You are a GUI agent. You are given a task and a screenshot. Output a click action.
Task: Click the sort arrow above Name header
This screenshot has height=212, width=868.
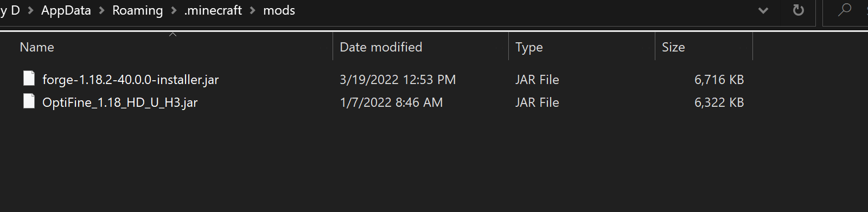pyautogui.click(x=173, y=35)
